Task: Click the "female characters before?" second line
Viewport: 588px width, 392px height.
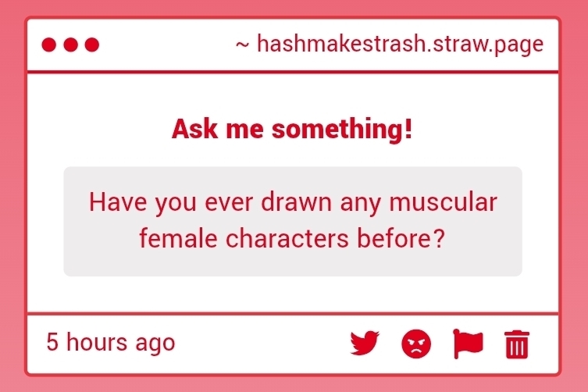Action: [x=292, y=238]
